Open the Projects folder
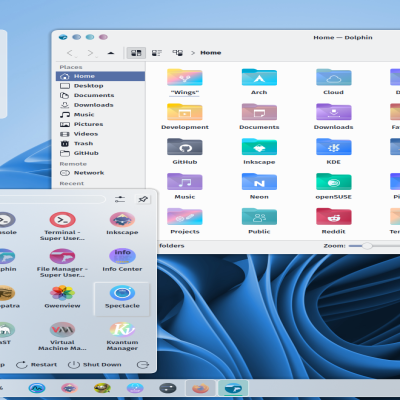Screen dimensions: 400x400 [x=185, y=217]
